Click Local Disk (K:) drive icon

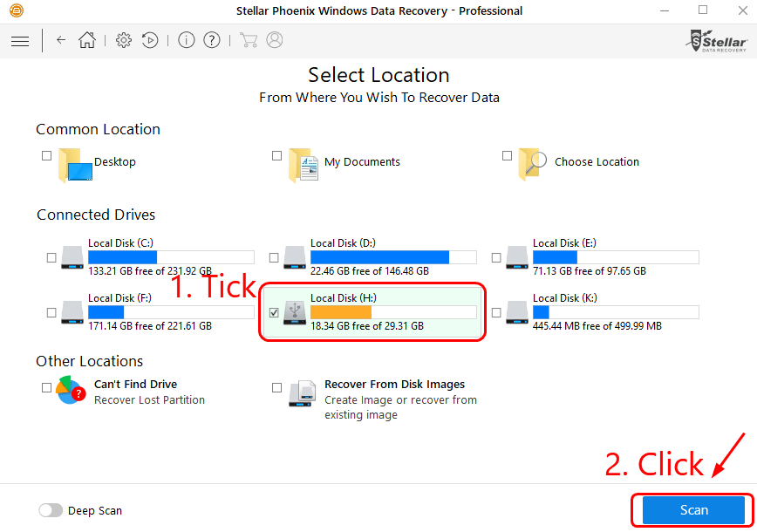point(517,313)
